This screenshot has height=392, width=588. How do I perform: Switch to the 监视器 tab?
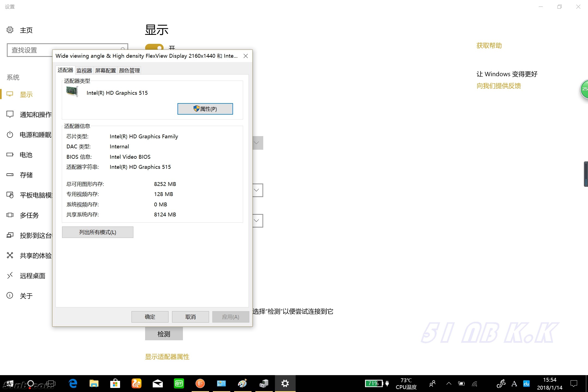(84, 71)
